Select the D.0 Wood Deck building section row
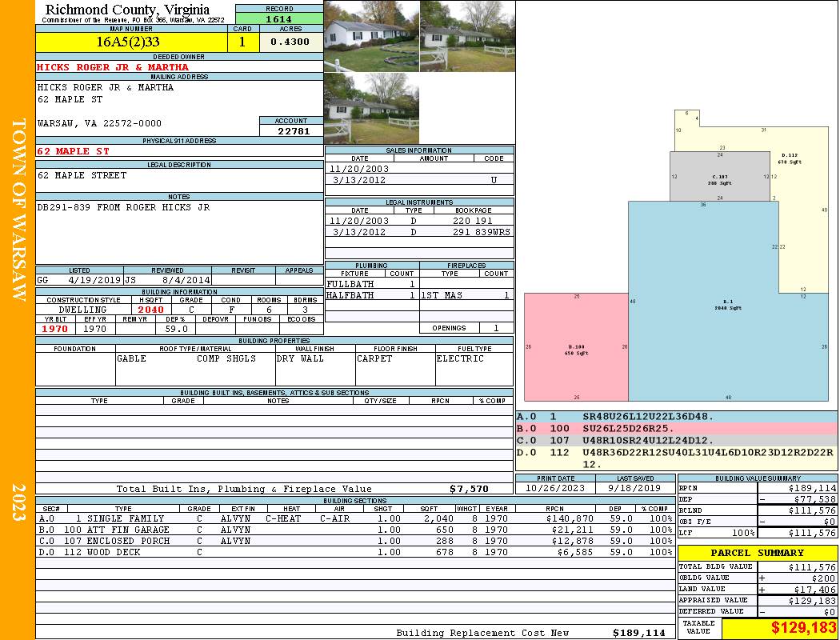This screenshot has width=840, height=640. 354,552
